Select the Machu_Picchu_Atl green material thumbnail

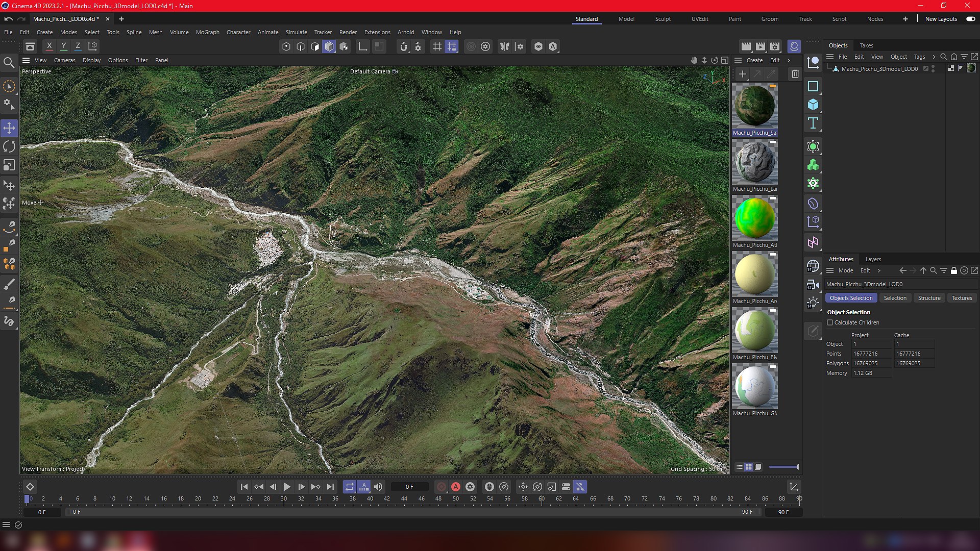754,218
